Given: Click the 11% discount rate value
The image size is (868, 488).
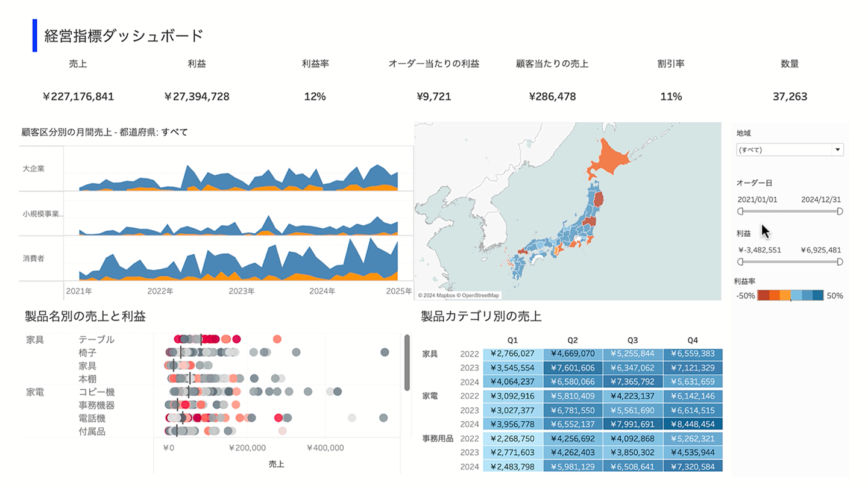Looking at the screenshot, I should (671, 96).
